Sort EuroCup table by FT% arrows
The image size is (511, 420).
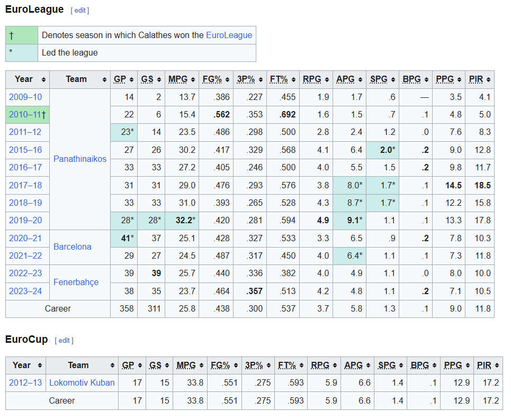(301, 366)
